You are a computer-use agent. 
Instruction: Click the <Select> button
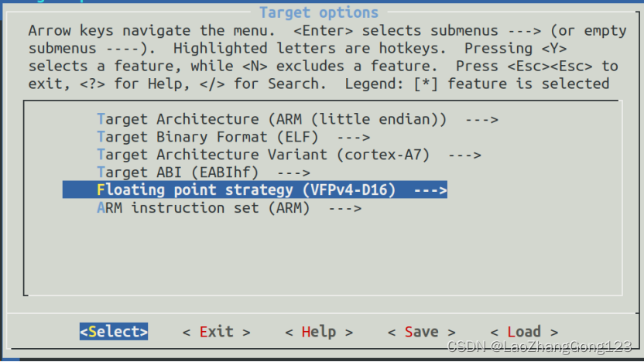pyautogui.click(x=114, y=332)
